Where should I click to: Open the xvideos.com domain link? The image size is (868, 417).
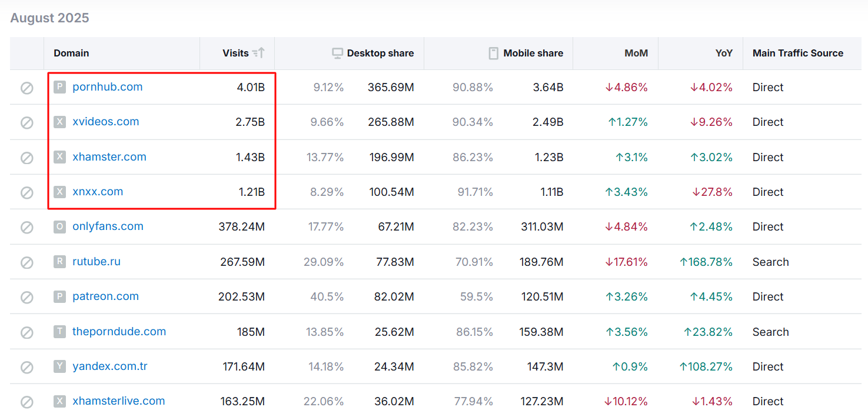(106, 122)
